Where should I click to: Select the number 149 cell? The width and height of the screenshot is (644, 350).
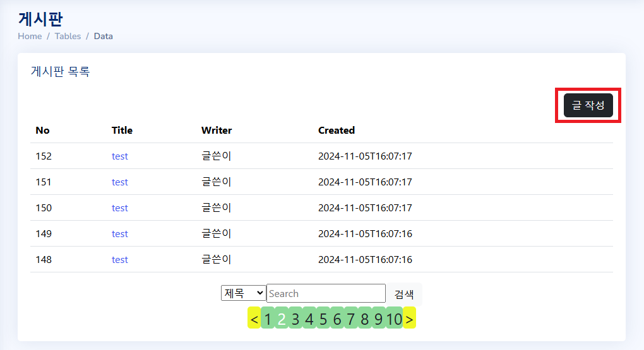coord(44,234)
